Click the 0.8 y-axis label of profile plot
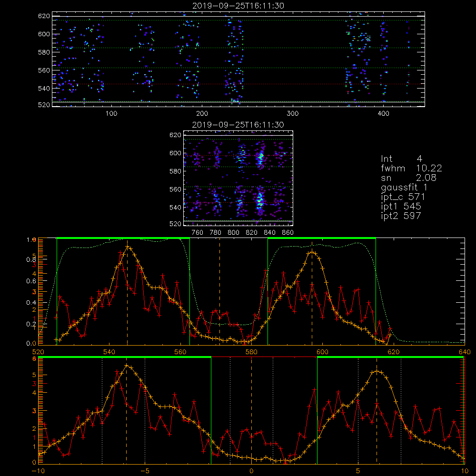This screenshot has height=476, width=476. coord(31,259)
